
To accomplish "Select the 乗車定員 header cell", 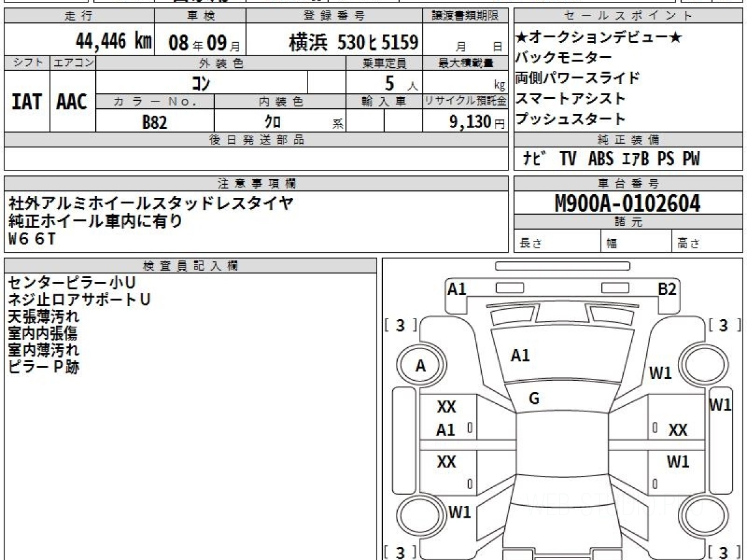I will pyautogui.click(x=384, y=63).
